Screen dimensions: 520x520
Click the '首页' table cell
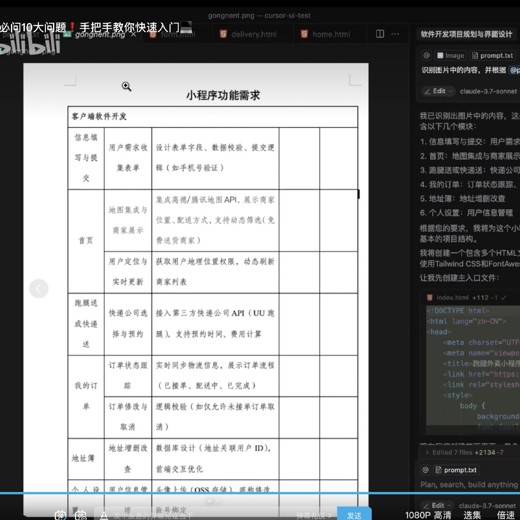pyautogui.click(x=86, y=240)
